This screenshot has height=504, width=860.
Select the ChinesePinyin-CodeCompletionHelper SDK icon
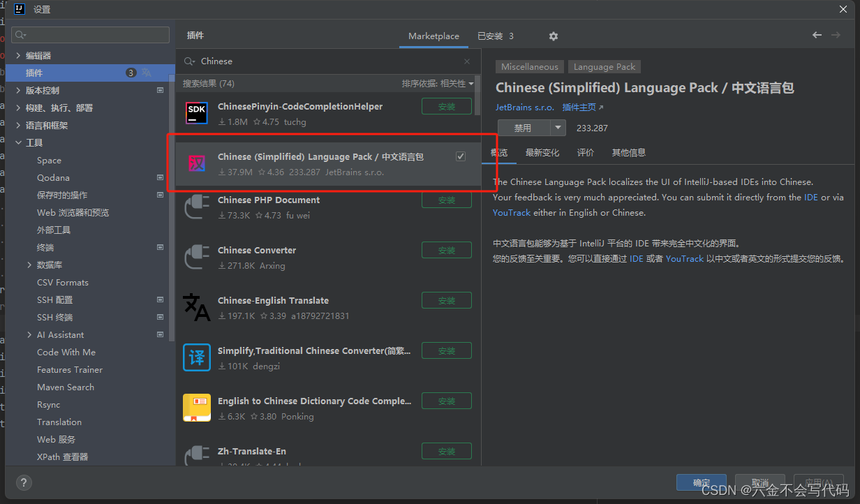(197, 113)
